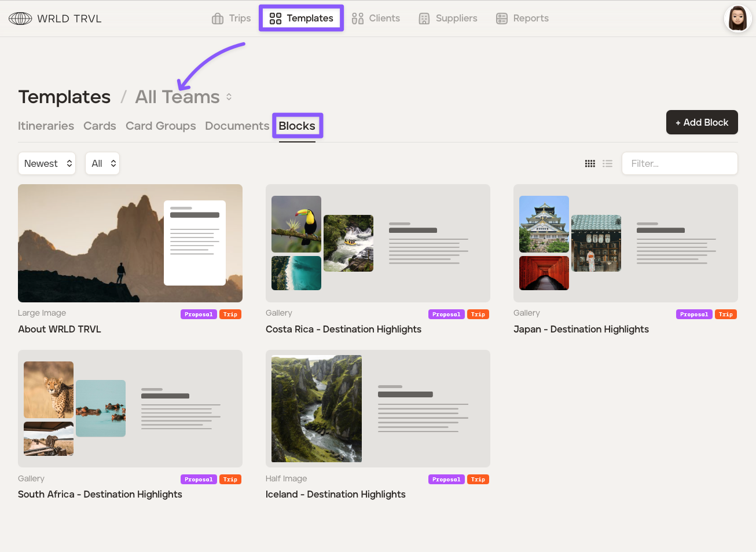
Task: Switch to grid view layout
Action: click(590, 164)
